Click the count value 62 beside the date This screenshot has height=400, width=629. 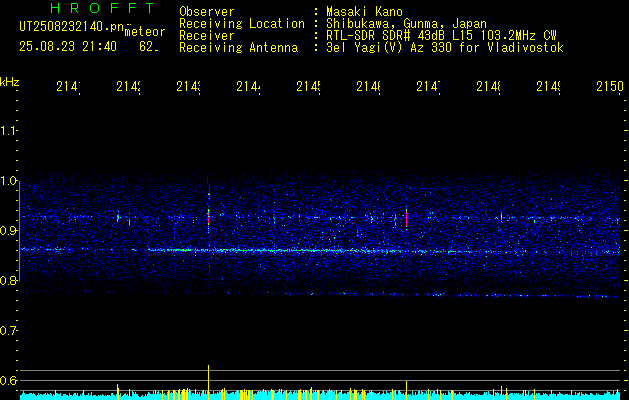coord(148,47)
